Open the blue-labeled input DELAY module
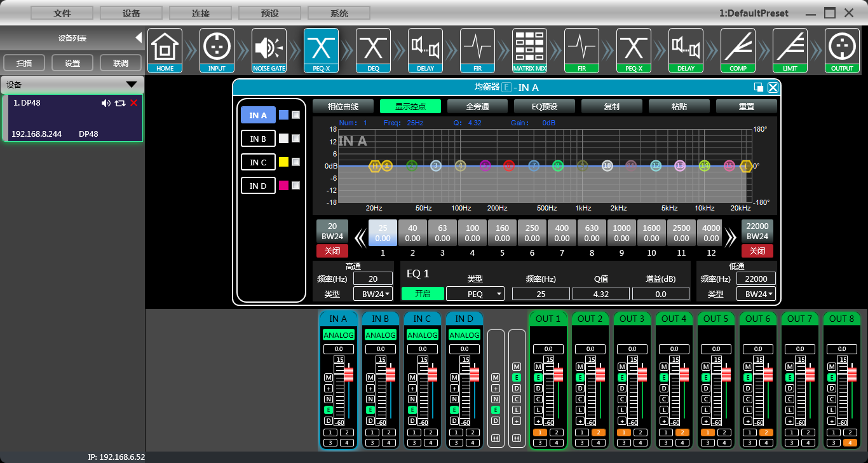The width and height of the screenshot is (868, 463). pyautogui.click(x=426, y=50)
